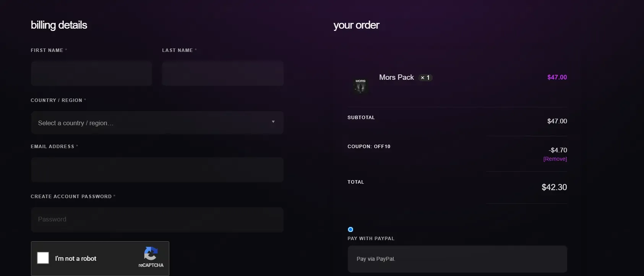Click the Create Account Password field

157,220
